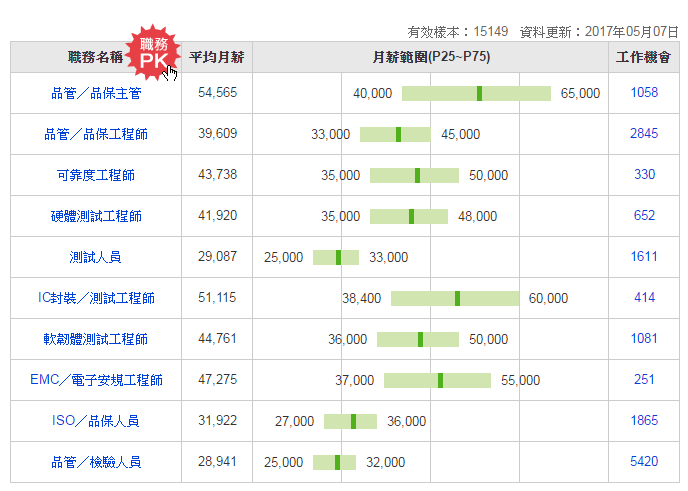Click the 平均月薪 column header

click(x=216, y=57)
